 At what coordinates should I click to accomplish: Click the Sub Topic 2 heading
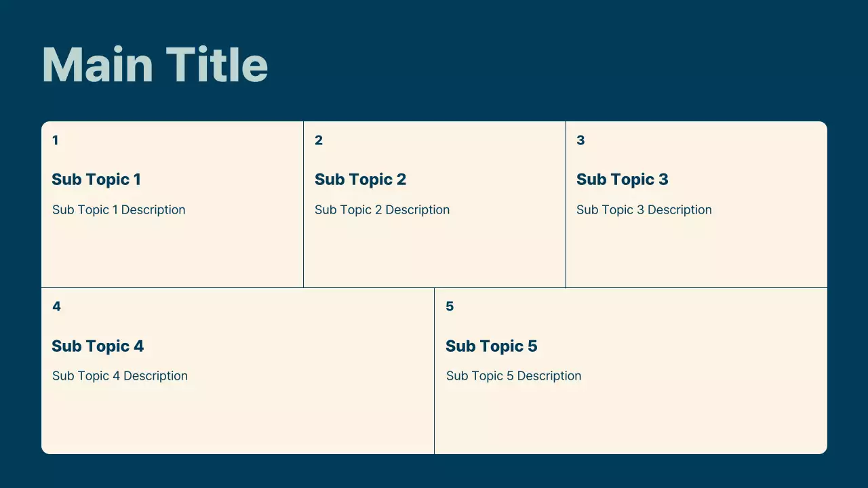click(x=360, y=180)
